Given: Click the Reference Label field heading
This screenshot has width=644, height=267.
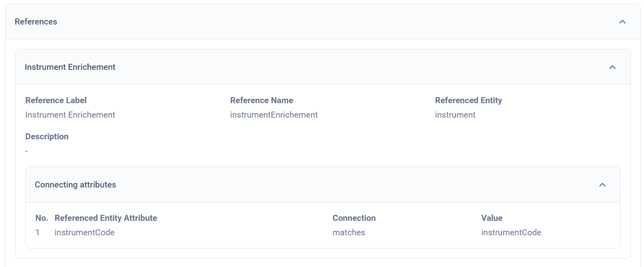Looking at the screenshot, I should coord(56,100).
